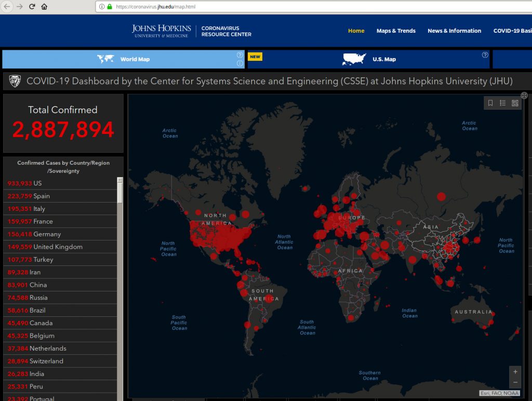Open map bookmarks icon
The height and width of the screenshot is (401, 532).
(490, 103)
